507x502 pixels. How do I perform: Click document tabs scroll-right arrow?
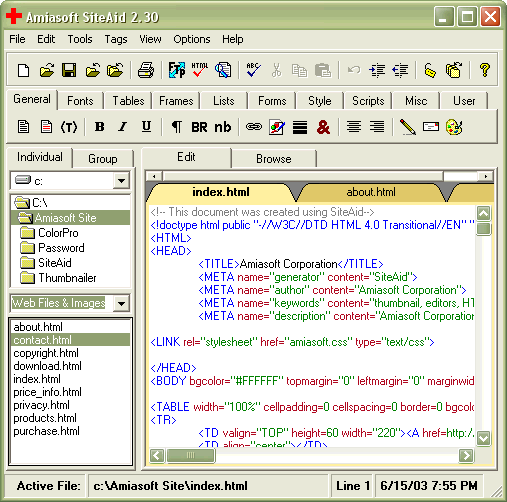tap(486, 176)
